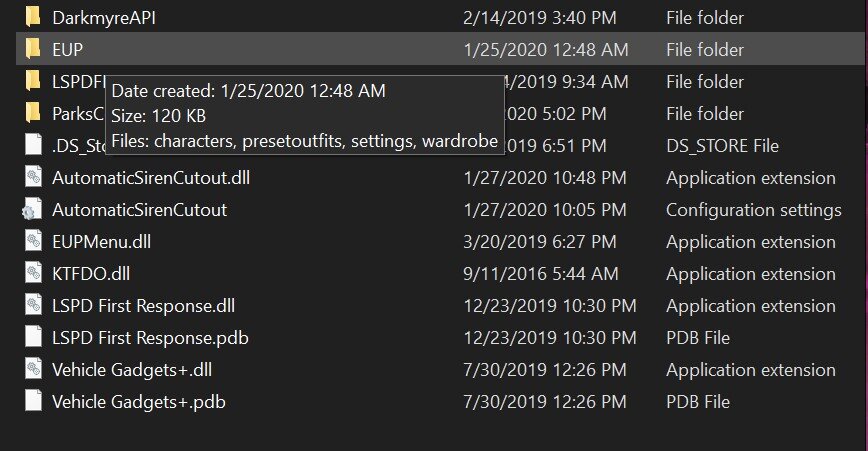The width and height of the screenshot is (868, 451).
Task: Select the DarkmyreAPI folder name
Action: (103, 18)
